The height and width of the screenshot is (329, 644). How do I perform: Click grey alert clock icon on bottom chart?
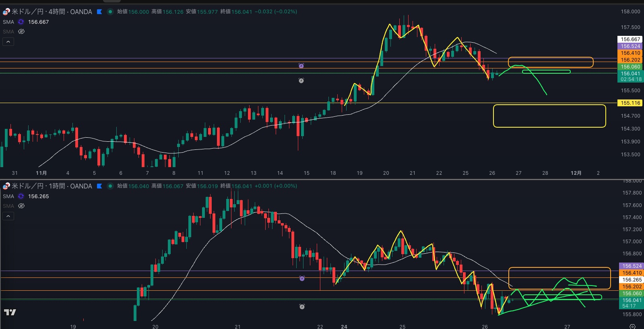tap(302, 306)
